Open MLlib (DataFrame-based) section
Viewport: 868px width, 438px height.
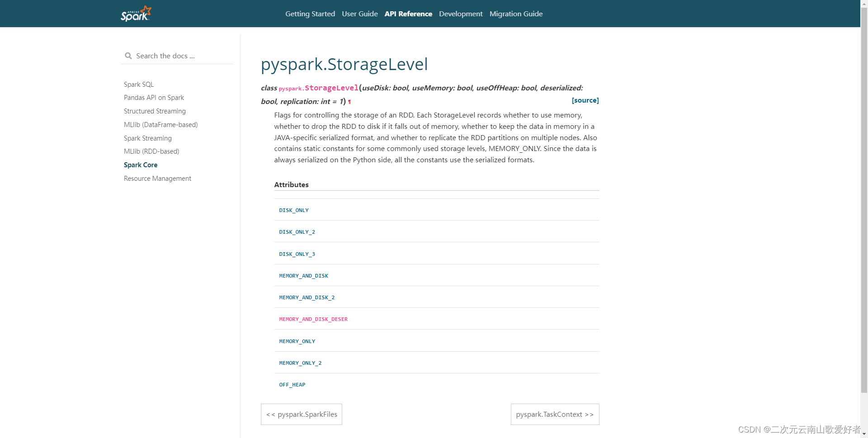[161, 124]
